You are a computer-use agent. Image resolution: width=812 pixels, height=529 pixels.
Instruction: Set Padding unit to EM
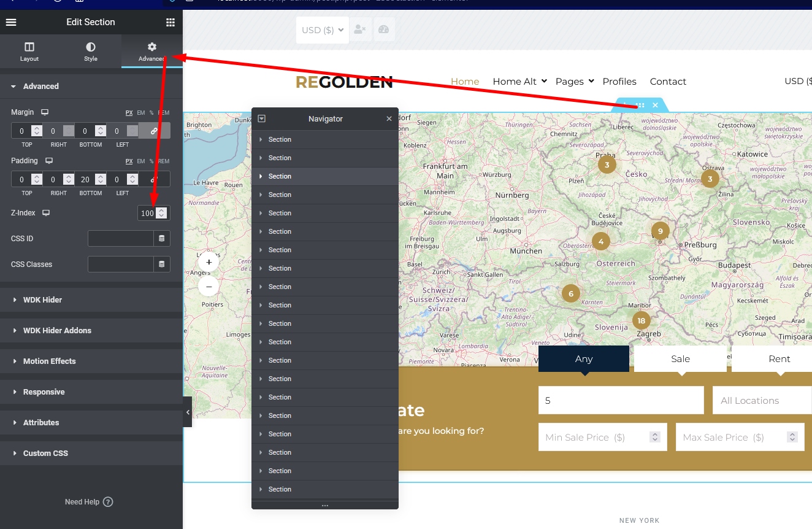(x=141, y=161)
